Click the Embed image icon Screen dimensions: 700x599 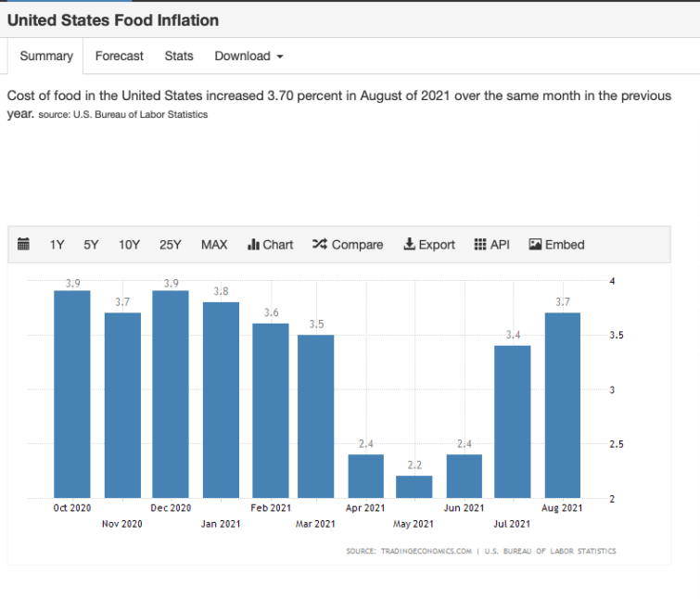point(535,245)
